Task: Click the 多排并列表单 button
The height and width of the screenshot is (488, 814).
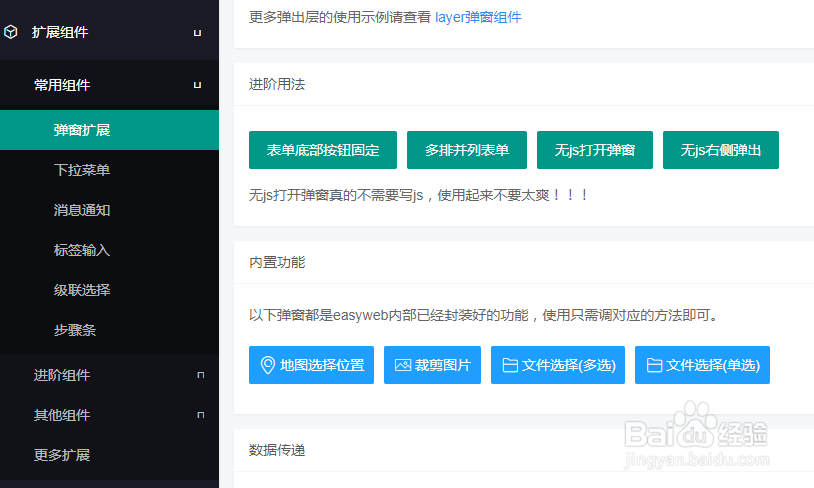Action: tap(467, 150)
